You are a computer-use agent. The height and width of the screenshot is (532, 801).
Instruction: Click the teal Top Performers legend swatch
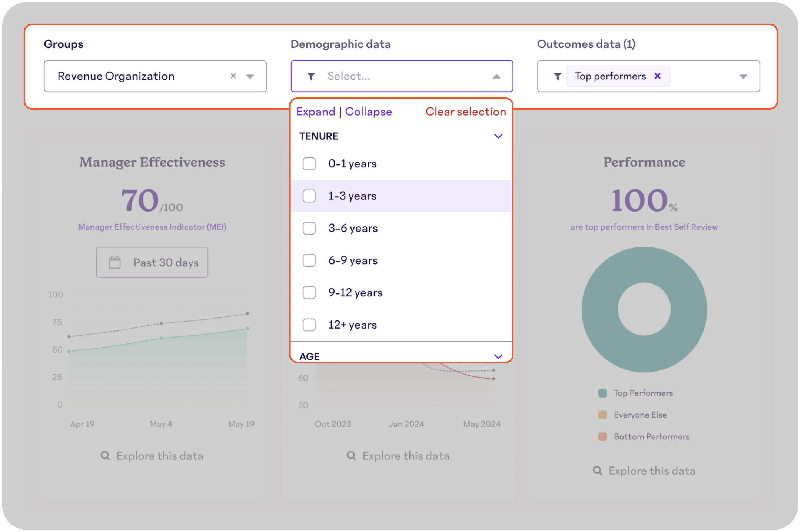tap(603, 393)
